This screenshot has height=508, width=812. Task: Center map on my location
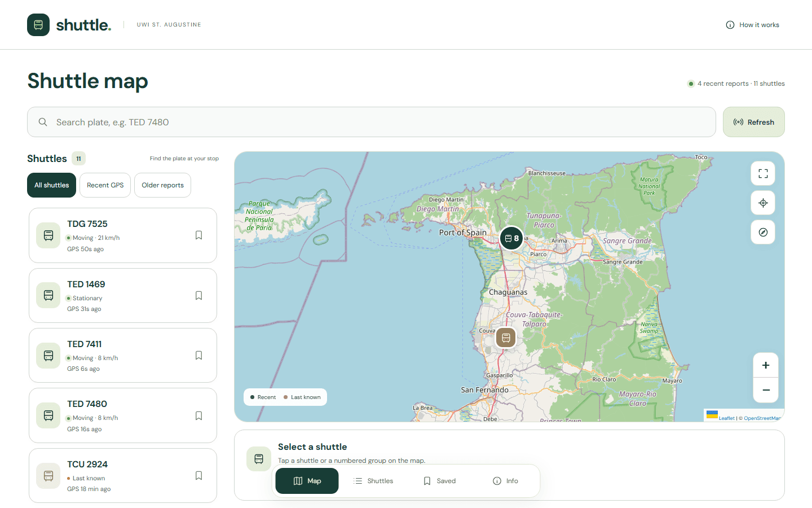763,203
